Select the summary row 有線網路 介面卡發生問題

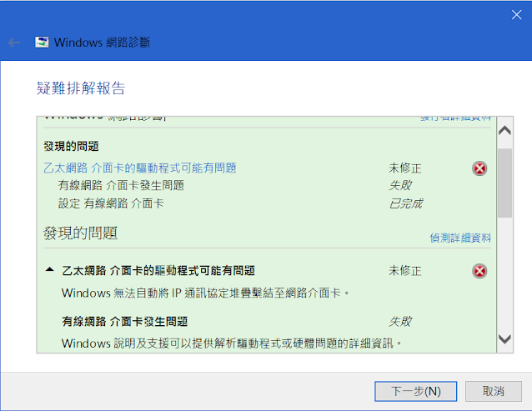[121, 186]
